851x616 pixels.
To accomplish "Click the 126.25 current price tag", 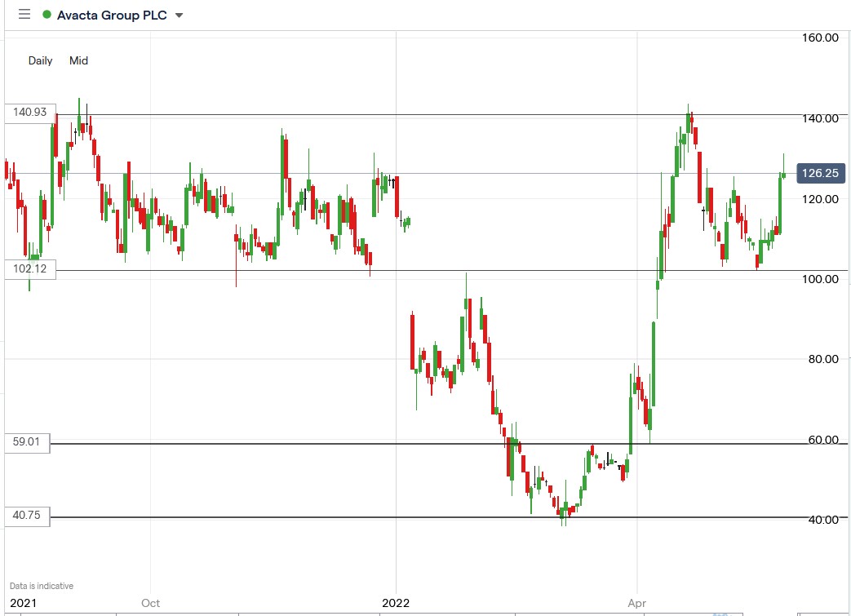I will click(821, 173).
